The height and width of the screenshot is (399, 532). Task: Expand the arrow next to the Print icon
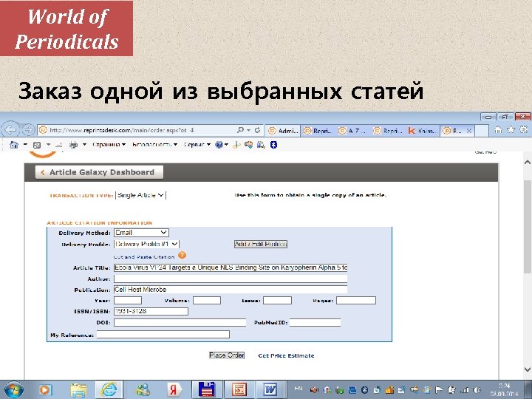tap(84, 145)
